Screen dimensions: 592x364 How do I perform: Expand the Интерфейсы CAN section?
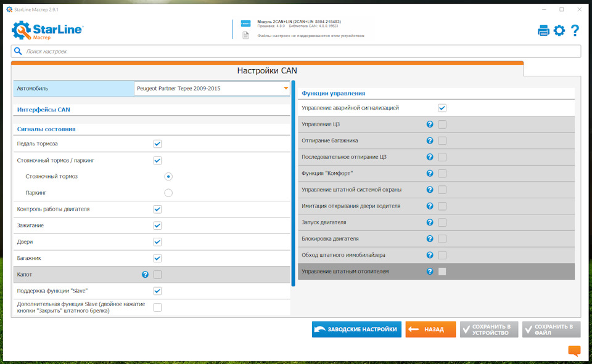[43, 110]
